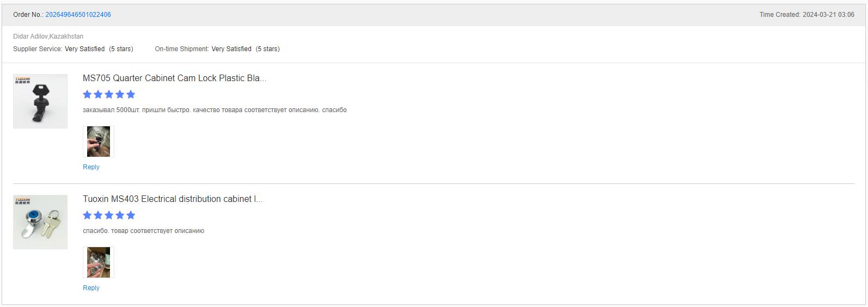Click the MS403 cabinet lock product image
868x307 pixels.
pyautogui.click(x=40, y=222)
